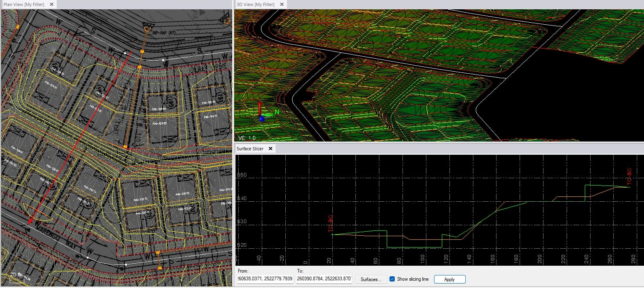Click the 530 elevation label in slicer
This screenshot has height=288, width=644.
click(x=242, y=222)
